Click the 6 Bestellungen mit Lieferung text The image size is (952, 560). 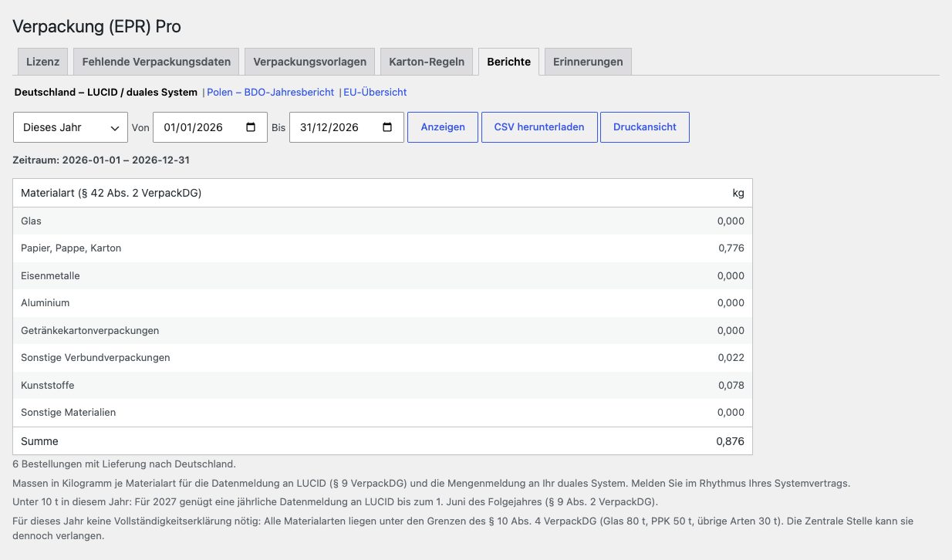click(x=124, y=464)
